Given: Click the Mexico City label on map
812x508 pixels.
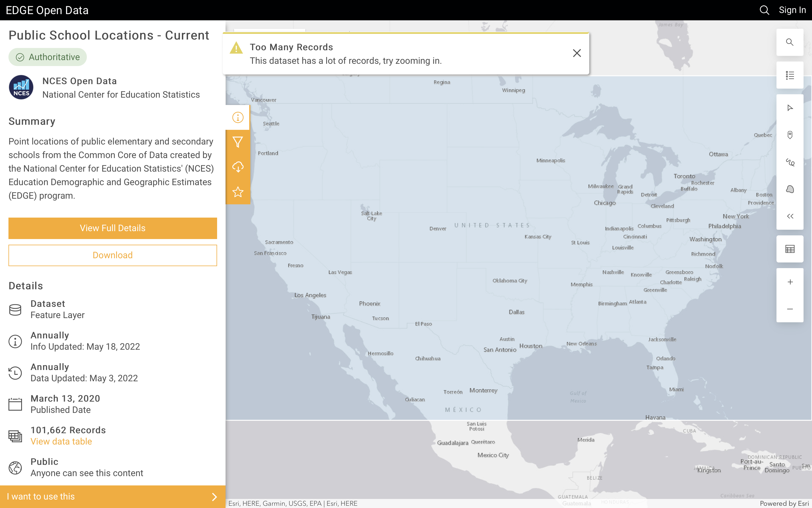Looking at the screenshot, I should pos(493,455).
